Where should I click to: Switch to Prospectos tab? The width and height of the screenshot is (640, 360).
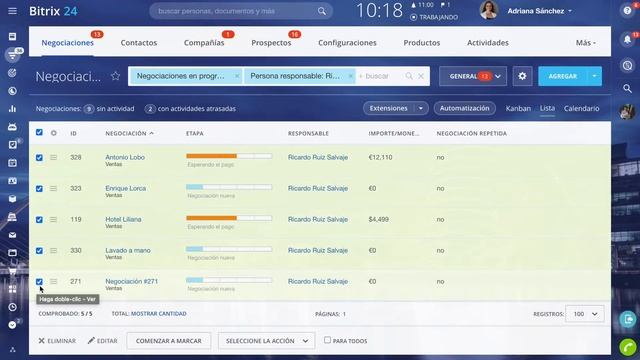(271, 42)
